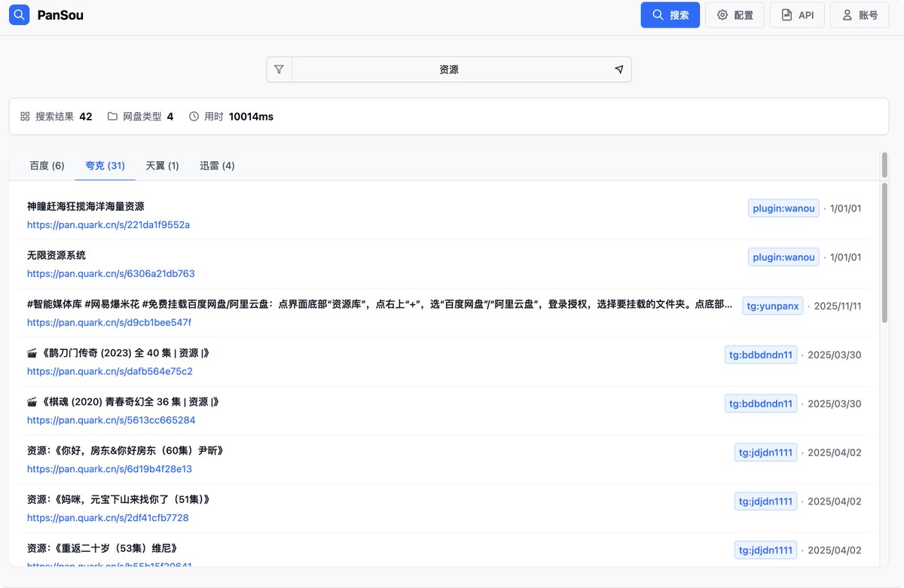Click the inner results list scrollbar
The width and height of the screenshot is (904, 588).
(x=884, y=252)
